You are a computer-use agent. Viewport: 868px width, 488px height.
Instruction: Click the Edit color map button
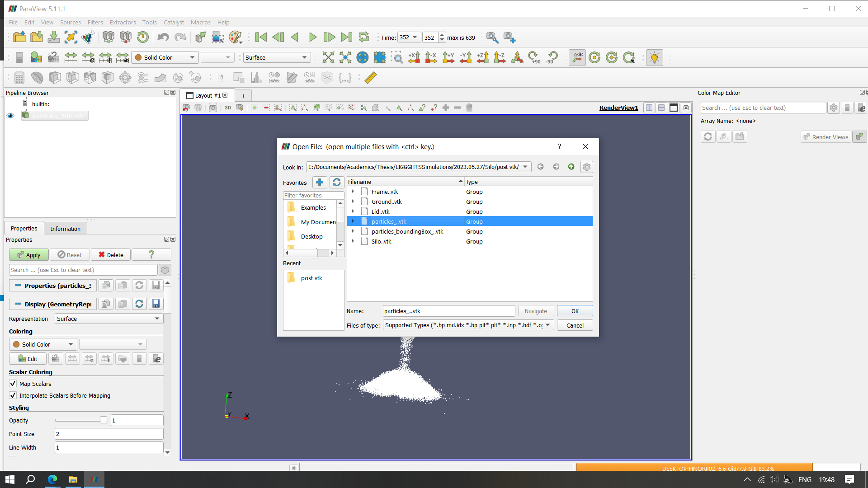coord(28,359)
